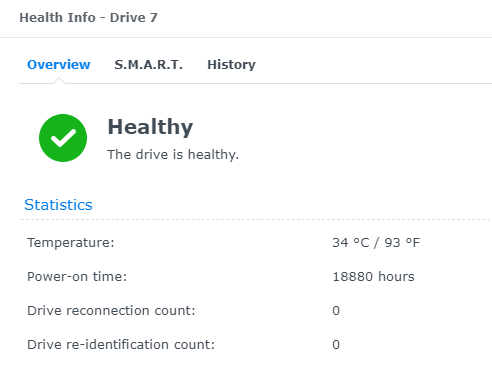492x386 pixels.
Task: Click 'The drive is healthy.' description text
Action: tap(173, 155)
